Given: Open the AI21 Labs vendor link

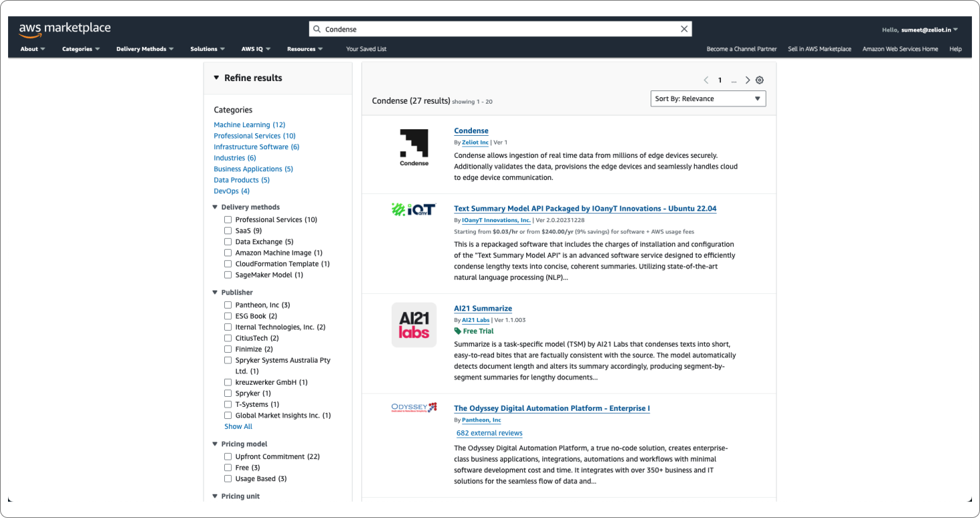Looking at the screenshot, I should pos(476,320).
